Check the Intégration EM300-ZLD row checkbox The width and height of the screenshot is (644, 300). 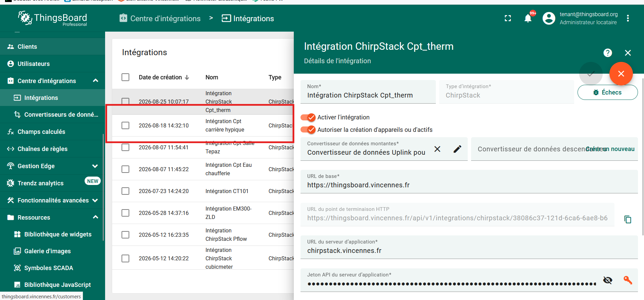(x=125, y=213)
